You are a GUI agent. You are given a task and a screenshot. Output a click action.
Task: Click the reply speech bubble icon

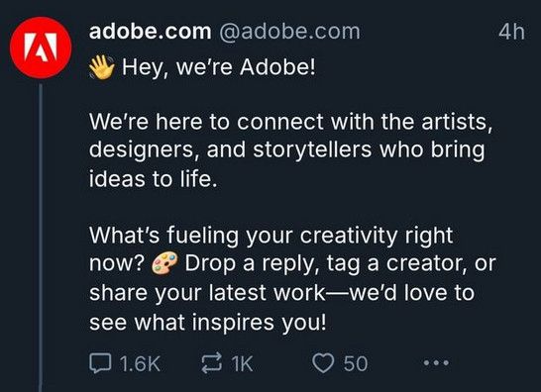click(100, 363)
